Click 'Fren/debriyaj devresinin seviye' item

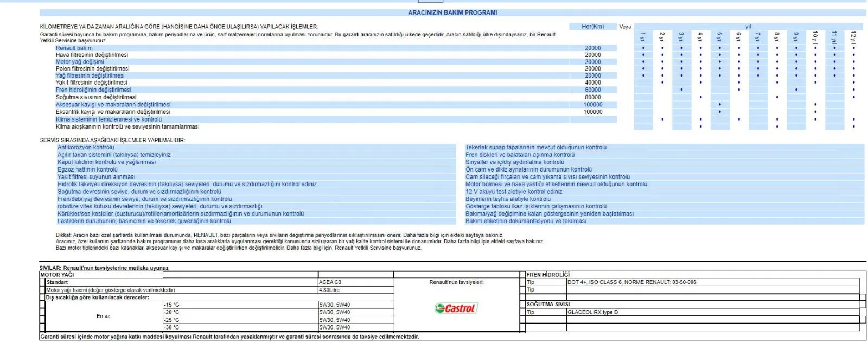tap(144, 199)
